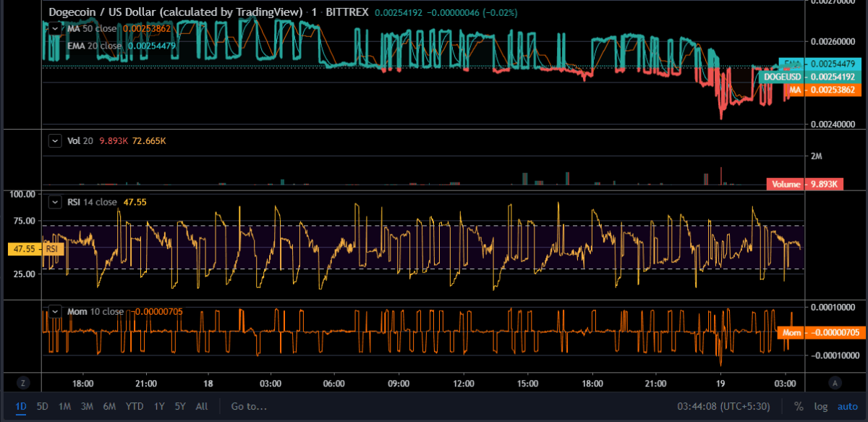Viewport: 868px width, 422px height.
Task: Click the 47.55 RSI legend value
Action: pyautogui.click(x=135, y=202)
